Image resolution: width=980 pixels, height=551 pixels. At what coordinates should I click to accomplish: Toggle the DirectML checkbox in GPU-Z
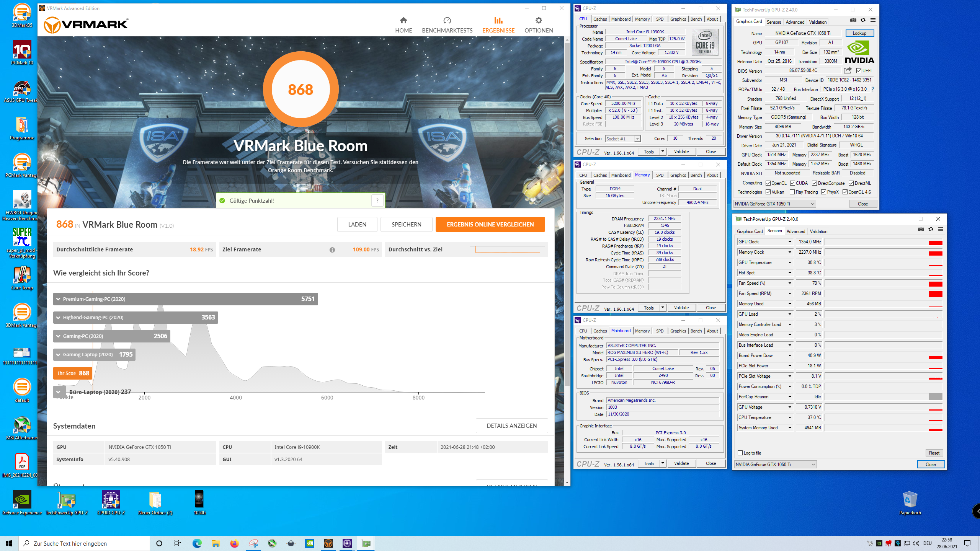[x=851, y=183]
